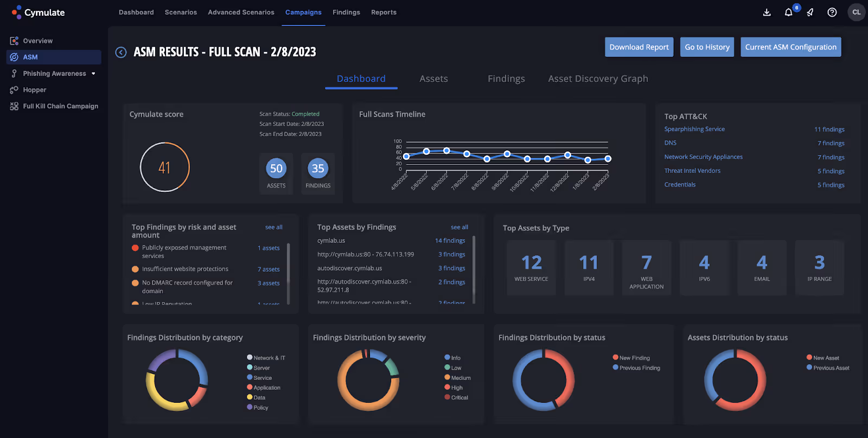Click the Top Findings list scrollbar

coord(289,273)
